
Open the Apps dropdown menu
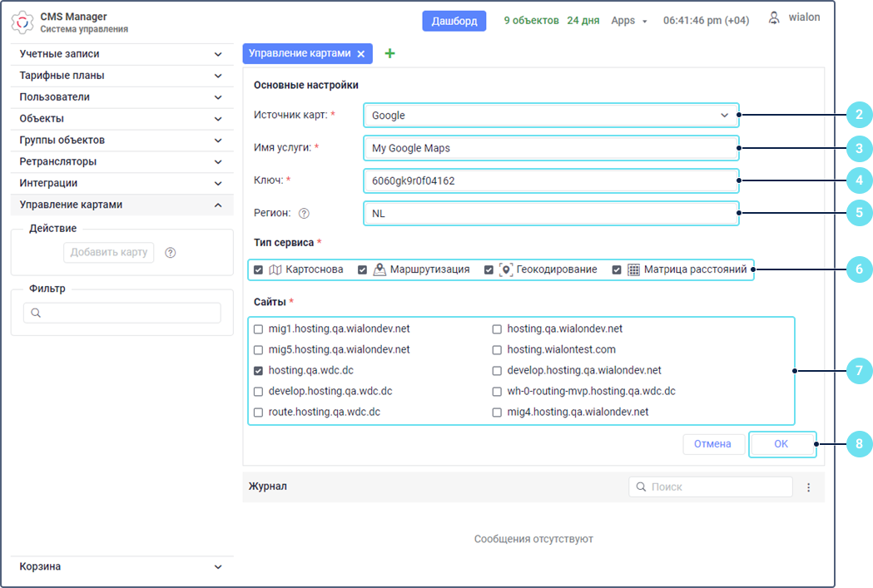tap(628, 21)
